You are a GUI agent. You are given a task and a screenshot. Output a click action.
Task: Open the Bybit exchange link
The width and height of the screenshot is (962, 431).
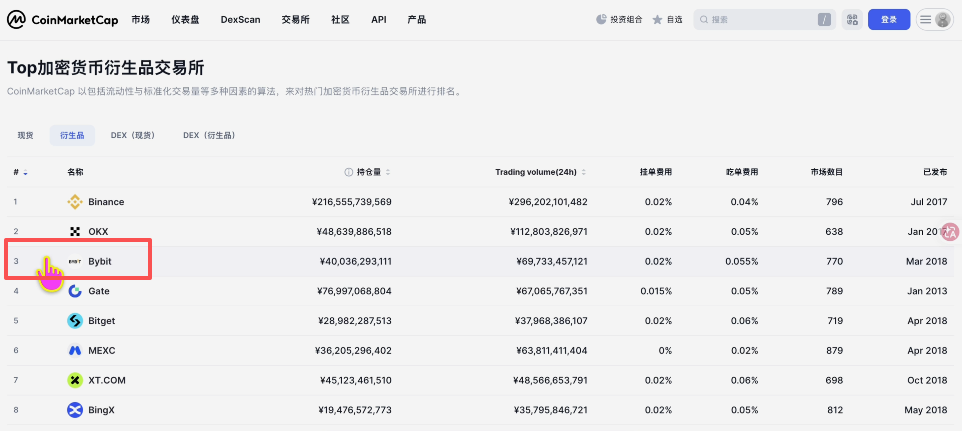(x=100, y=261)
